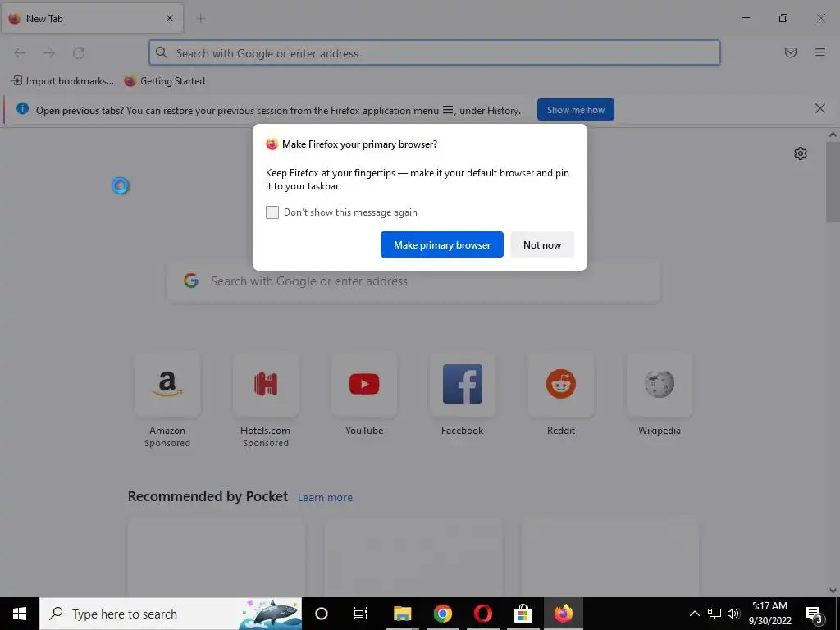840x630 pixels.
Task: Open notification action center icon
Action: coord(815,614)
